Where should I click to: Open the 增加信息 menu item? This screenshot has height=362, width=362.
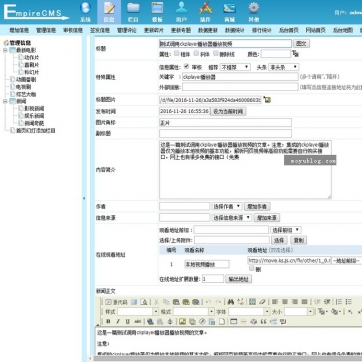click(x=19, y=30)
